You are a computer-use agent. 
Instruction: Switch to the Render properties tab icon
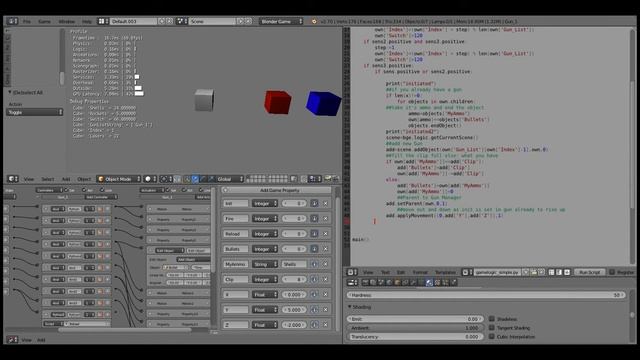click(x=365, y=282)
